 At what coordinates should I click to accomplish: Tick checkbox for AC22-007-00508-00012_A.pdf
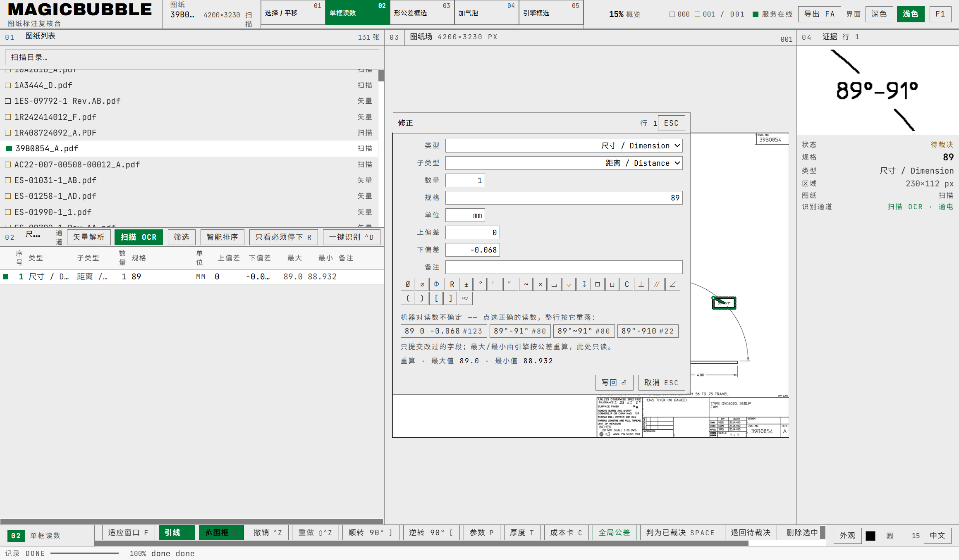coord(8,164)
